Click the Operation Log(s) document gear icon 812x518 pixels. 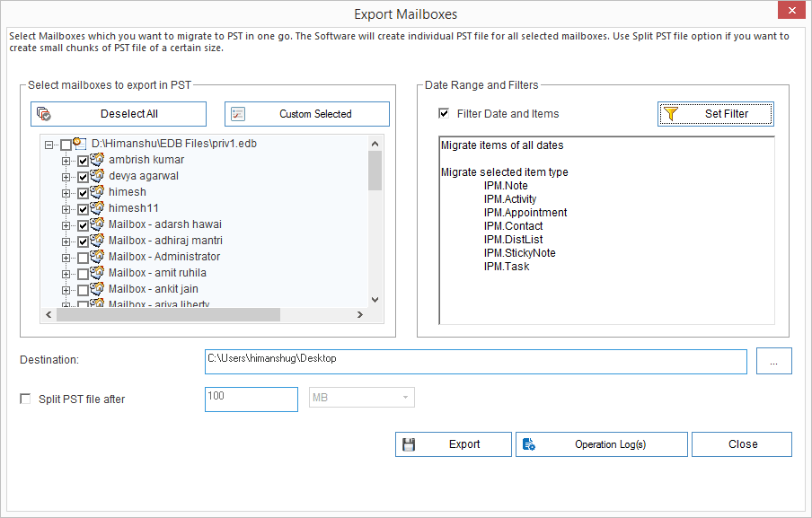tap(529, 444)
